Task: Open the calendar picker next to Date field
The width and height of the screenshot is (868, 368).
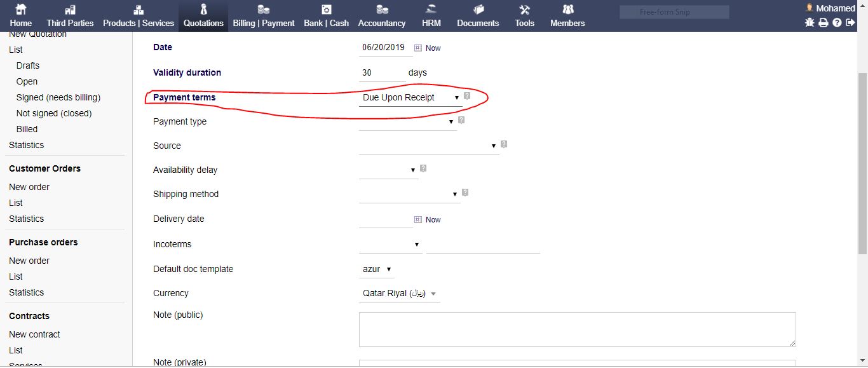Action: coord(418,48)
